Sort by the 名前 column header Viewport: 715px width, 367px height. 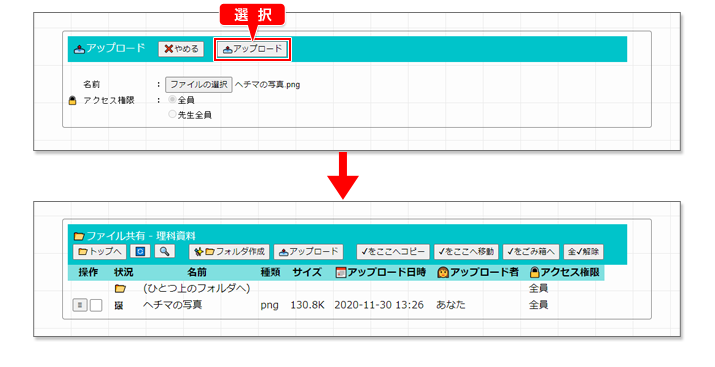[x=197, y=272]
